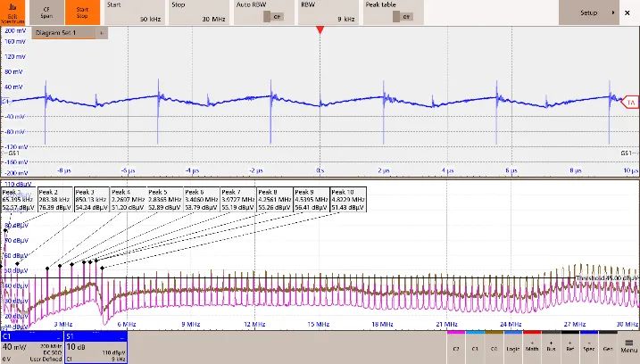Enable channel C3
This screenshot has height=364, width=640.
(x=475, y=347)
